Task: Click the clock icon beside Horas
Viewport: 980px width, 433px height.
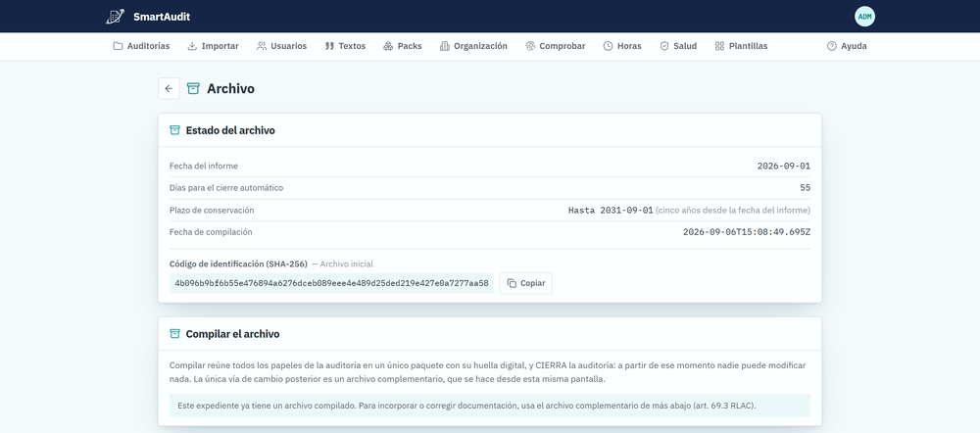Action: [608, 46]
